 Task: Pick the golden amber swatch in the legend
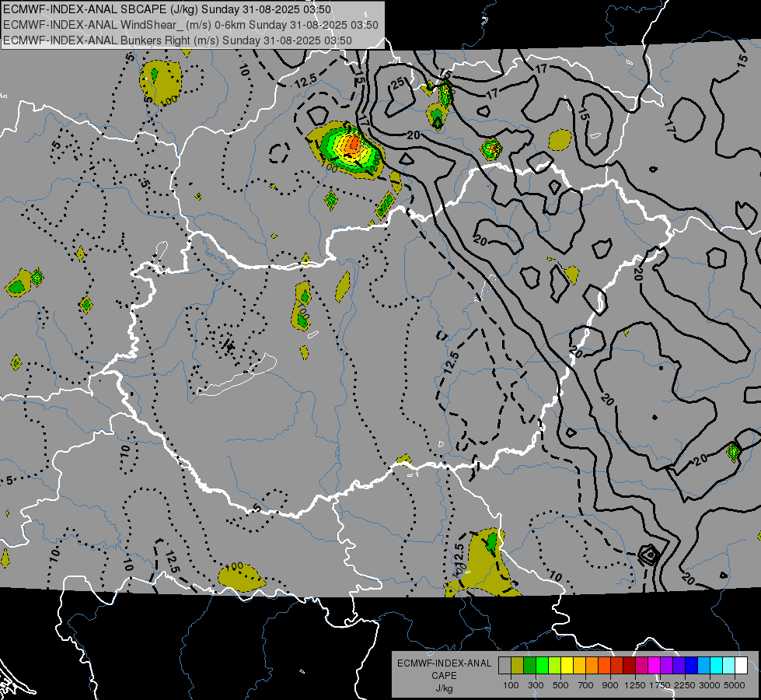point(579,665)
